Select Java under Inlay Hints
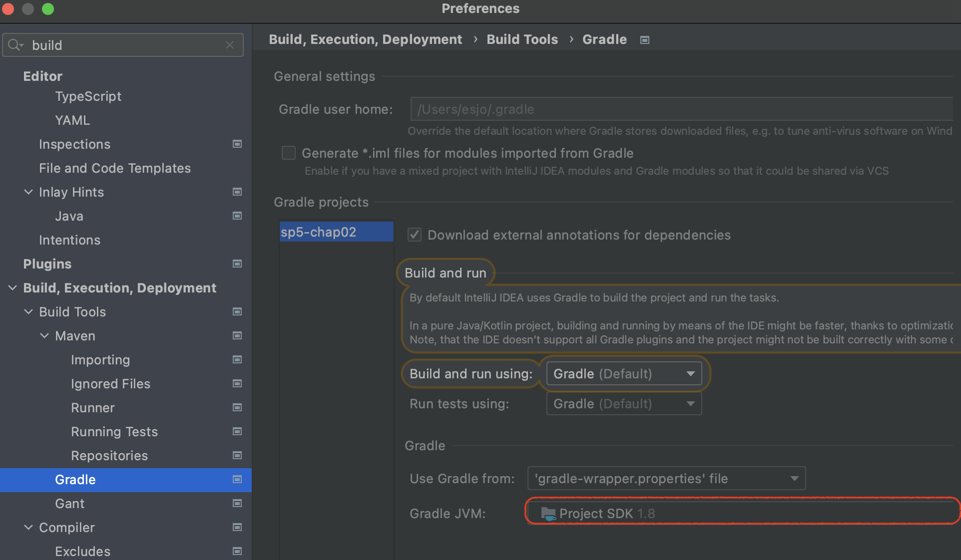This screenshot has height=560, width=961. point(69,216)
